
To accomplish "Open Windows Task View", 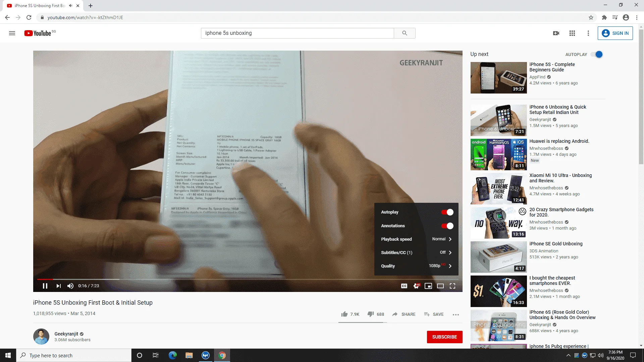I will coord(155,355).
